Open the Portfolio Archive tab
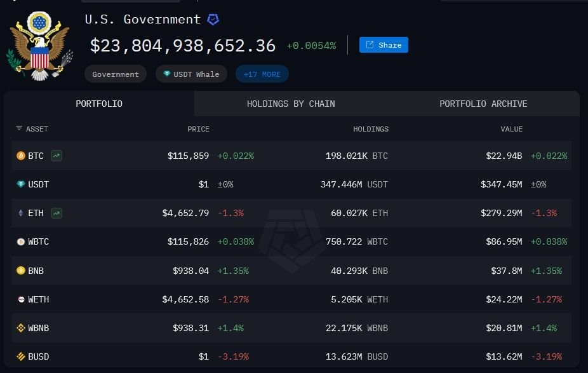Viewport: 588px width, 373px height. (483, 104)
